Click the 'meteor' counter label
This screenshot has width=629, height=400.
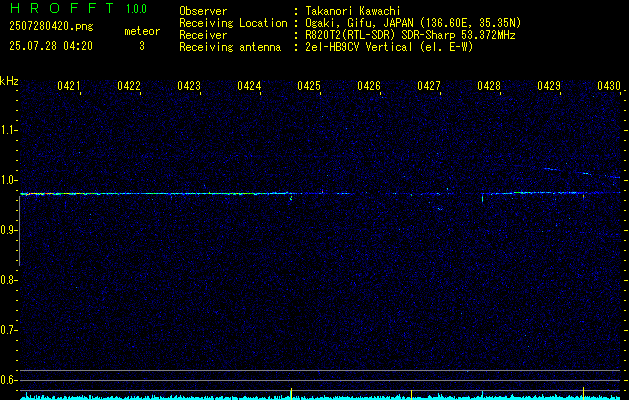(142, 31)
